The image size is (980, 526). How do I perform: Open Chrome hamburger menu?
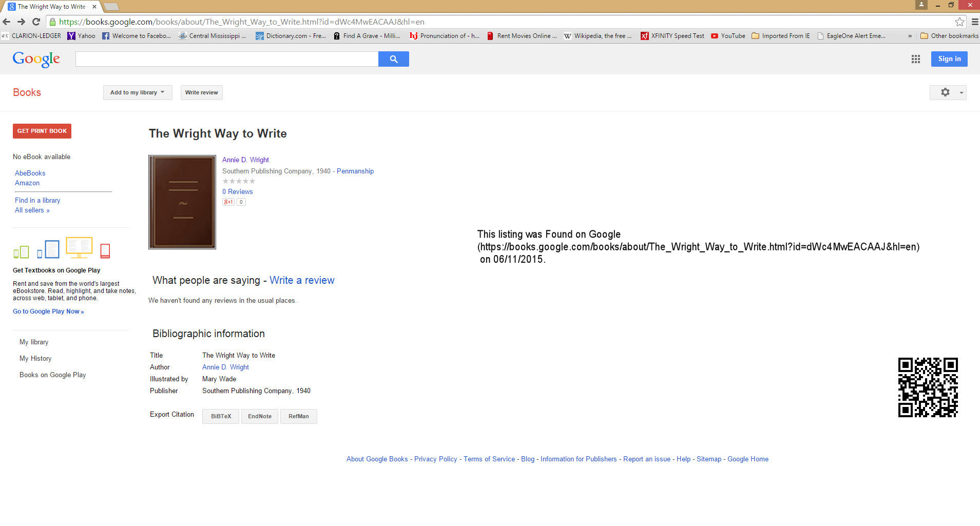pos(974,22)
